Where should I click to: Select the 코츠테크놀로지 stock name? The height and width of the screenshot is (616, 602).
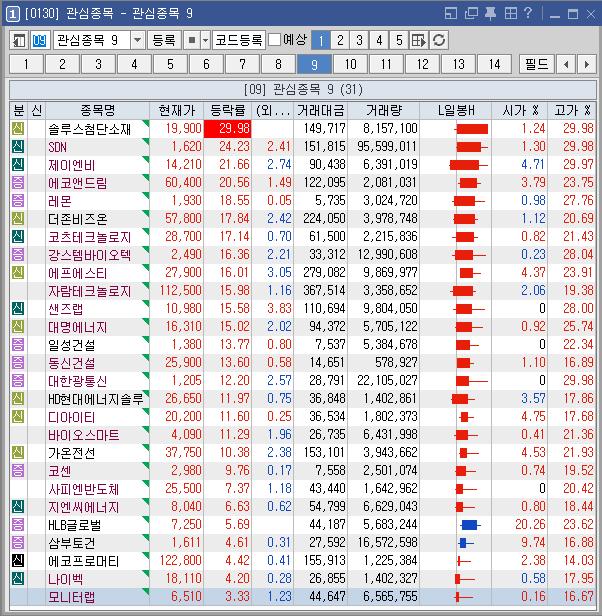pyautogui.click(x=89, y=237)
